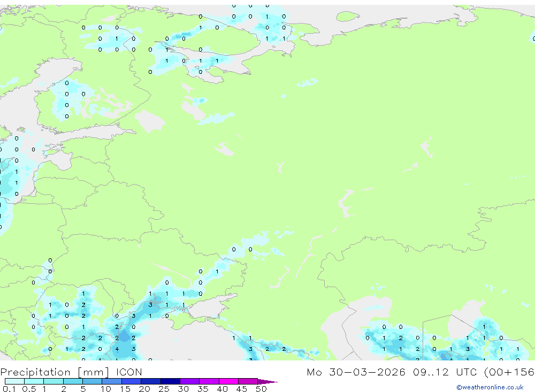Click the '09..12' time range text
Viewport: 535px width, 392px height.
(x=431, y=372)
